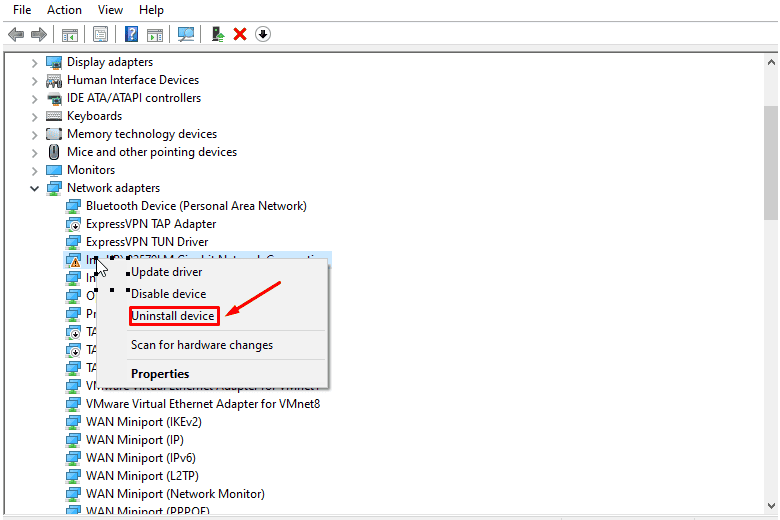Expand the Display adapters category
This screenshot has width=780, height=520.
click(34, 63)
